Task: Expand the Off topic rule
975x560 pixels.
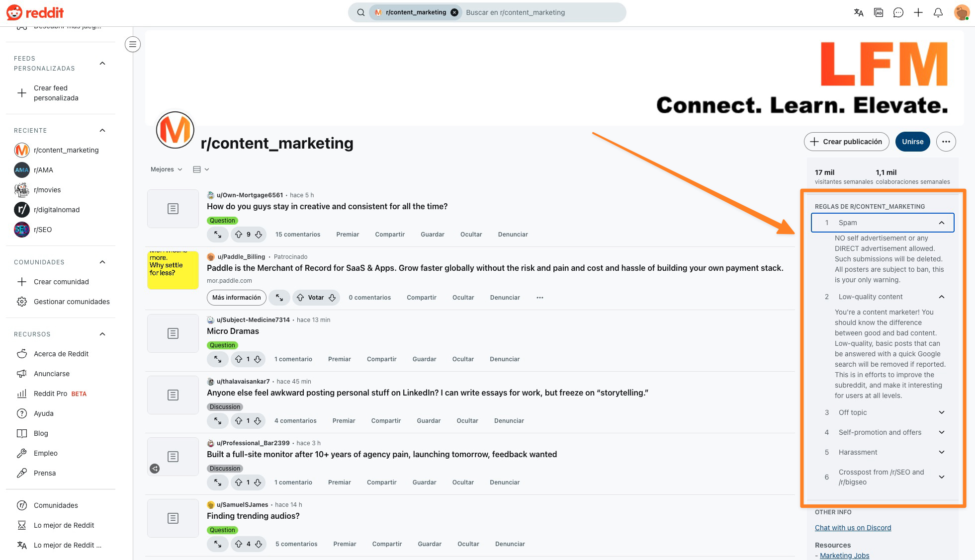Action: [941, 412]
